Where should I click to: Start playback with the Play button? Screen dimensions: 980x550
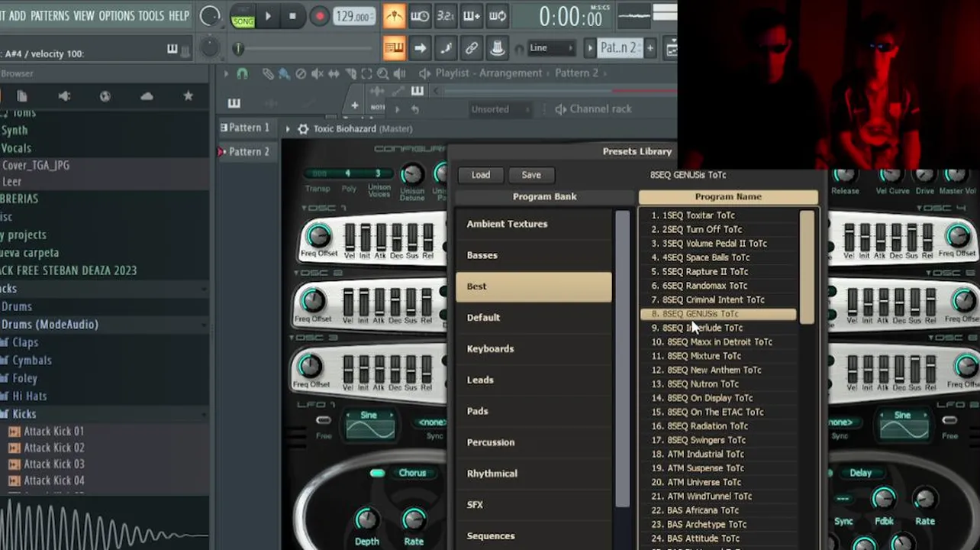[268, 16]
